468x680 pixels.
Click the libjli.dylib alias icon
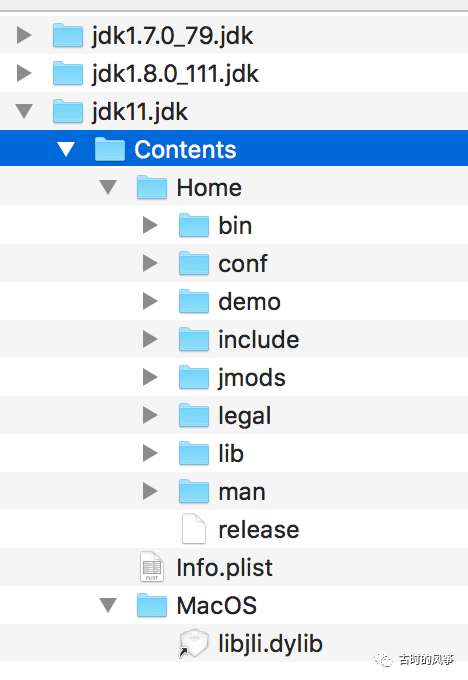tap(194, 644)
